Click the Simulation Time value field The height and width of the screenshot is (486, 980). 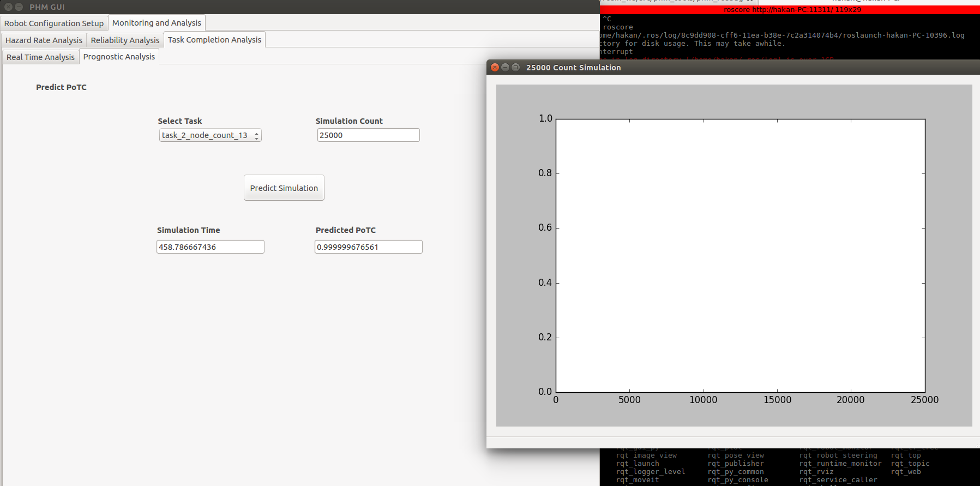tap(210, 247)
